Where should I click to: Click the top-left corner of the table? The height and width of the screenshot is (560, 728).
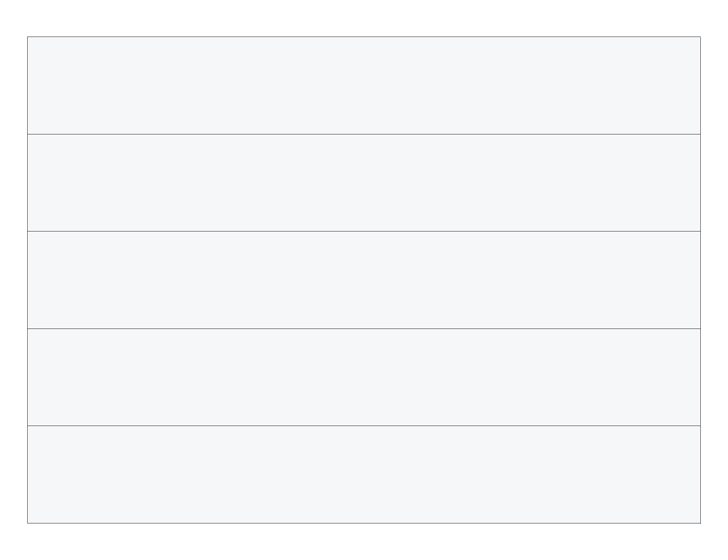coord(27,37)
